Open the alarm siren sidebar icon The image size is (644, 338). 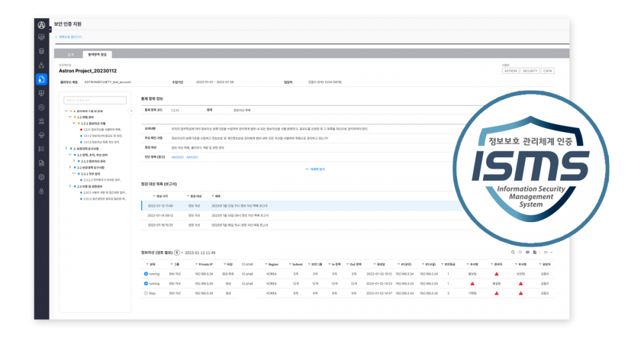click(41, 121)
